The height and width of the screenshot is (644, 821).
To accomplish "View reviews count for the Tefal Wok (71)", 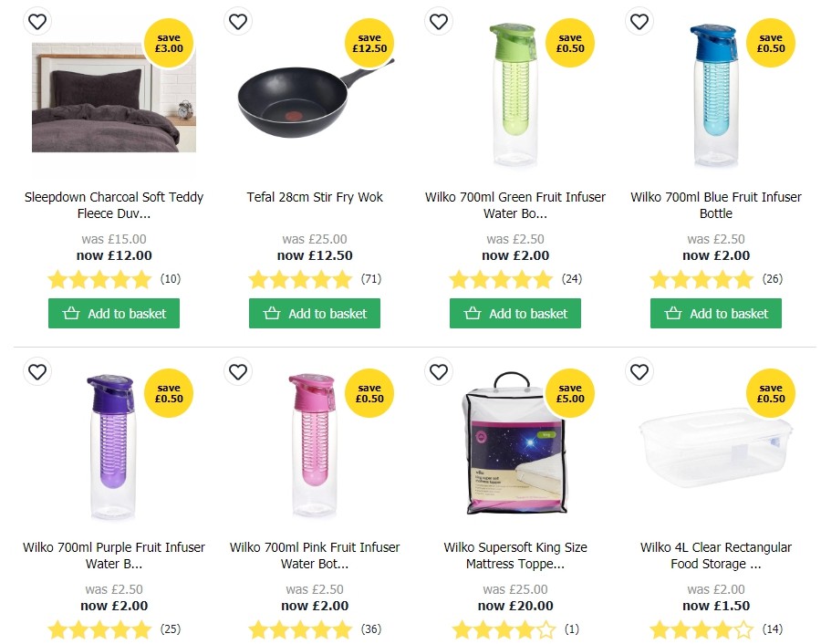I will [x=370, y=279].
